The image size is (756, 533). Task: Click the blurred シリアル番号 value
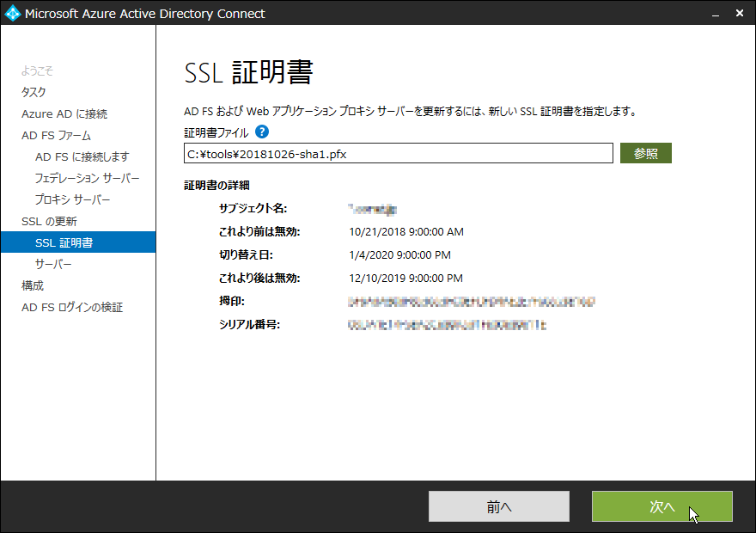point(447,325)
